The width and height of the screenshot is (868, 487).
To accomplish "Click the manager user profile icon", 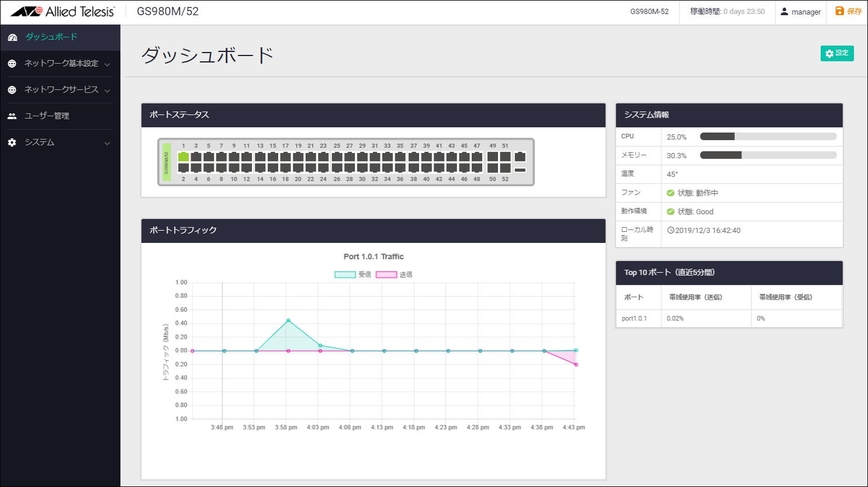I will (784, 12).
